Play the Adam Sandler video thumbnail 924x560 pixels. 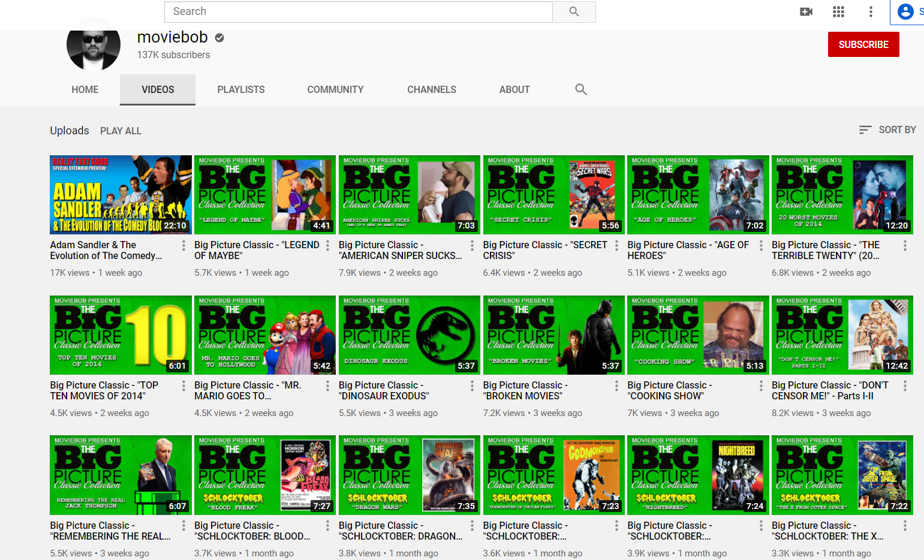[x=121, y=195]
